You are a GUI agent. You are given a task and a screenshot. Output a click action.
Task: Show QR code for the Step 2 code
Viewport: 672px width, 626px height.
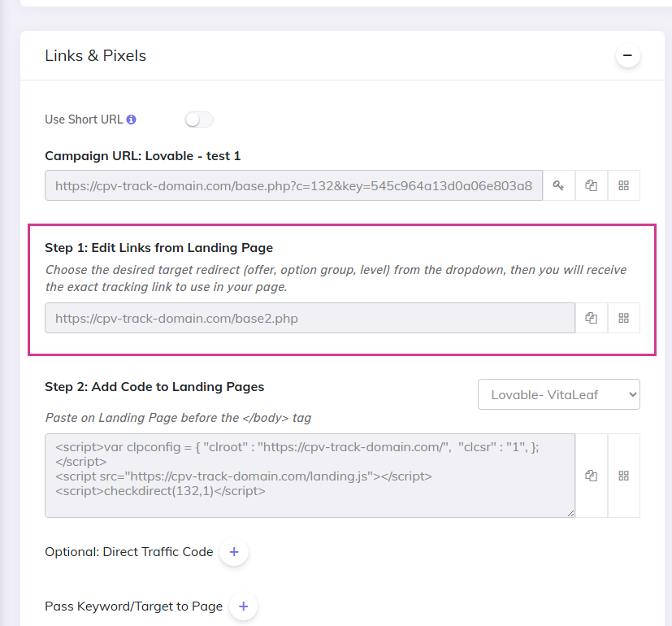point(624,476)
